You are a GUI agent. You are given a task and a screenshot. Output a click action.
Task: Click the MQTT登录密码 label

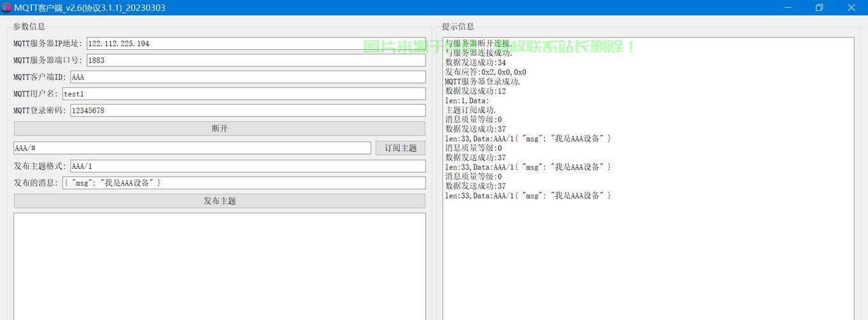pos(40,110)
